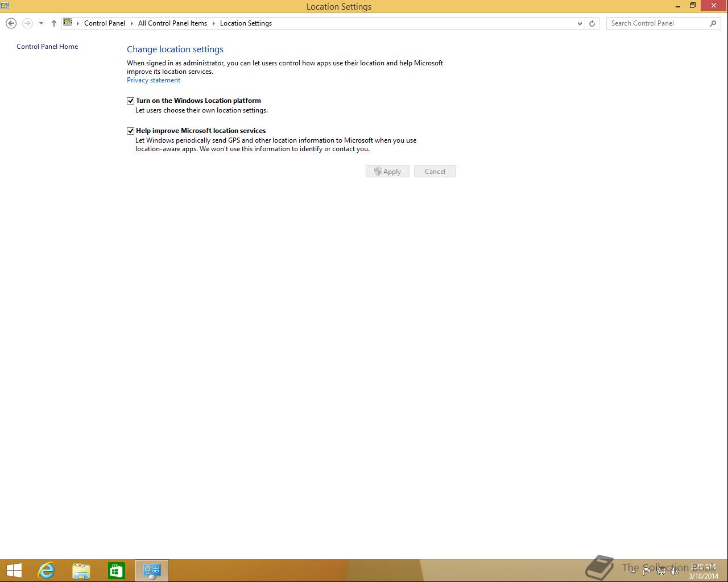Viewport: 728px width, 582px height.
Task: Open the Privacy statement link
Action: [x=154, y=80]
